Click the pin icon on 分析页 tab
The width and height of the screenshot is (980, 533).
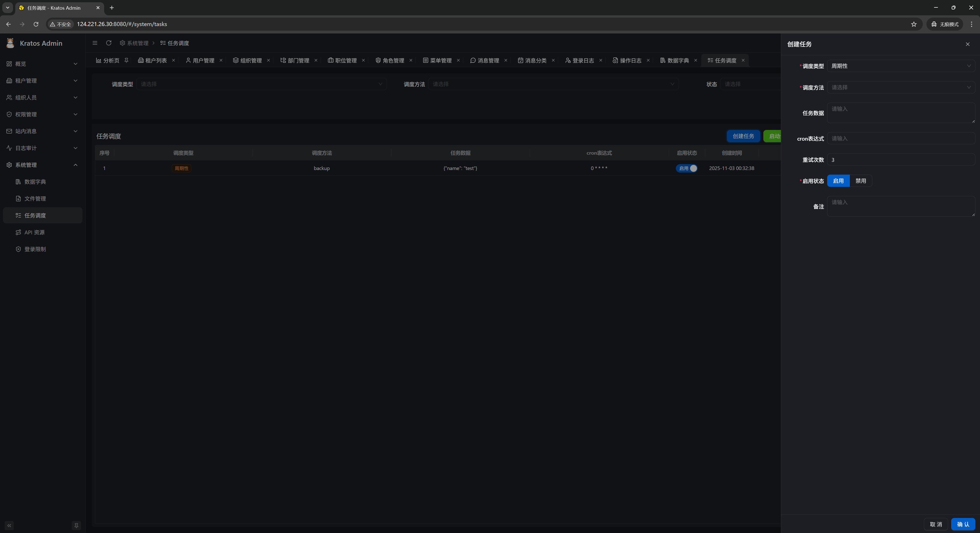(x=126, y=60)
